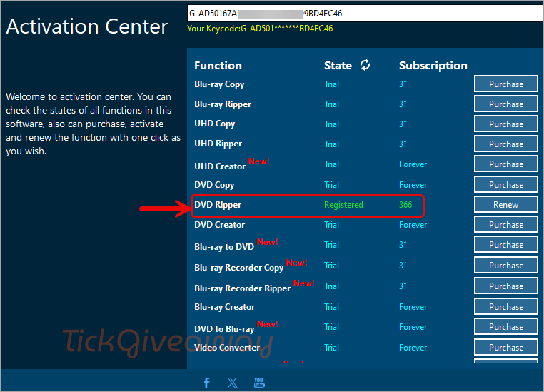Open the YouTube icon link
Screen dimensions: 544x392
coord(259,383)
